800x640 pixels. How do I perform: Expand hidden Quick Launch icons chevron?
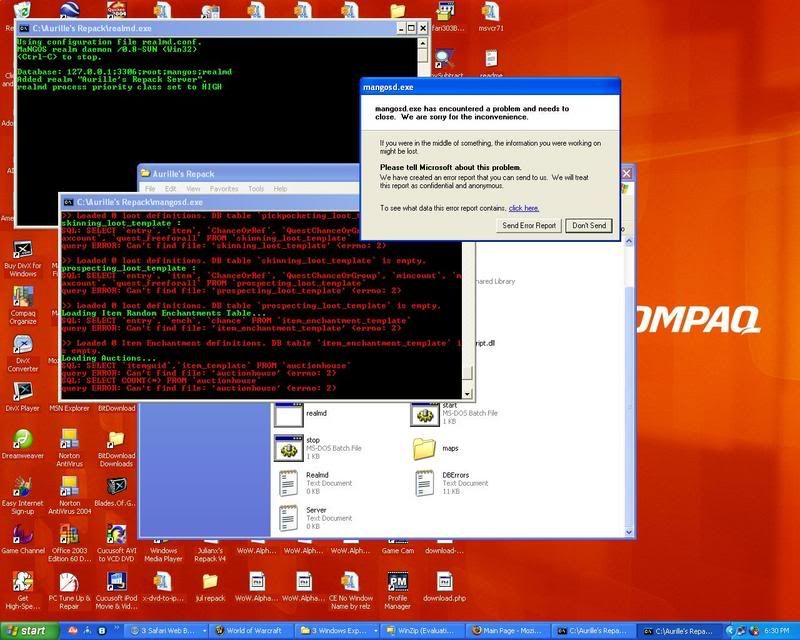click(x=116, y=627)
